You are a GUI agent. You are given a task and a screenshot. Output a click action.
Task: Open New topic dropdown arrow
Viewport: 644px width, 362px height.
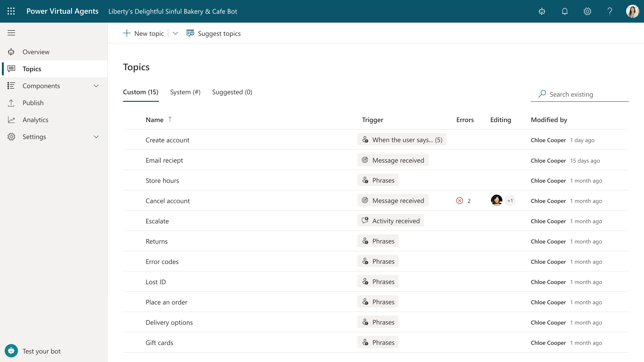(175, 33)
